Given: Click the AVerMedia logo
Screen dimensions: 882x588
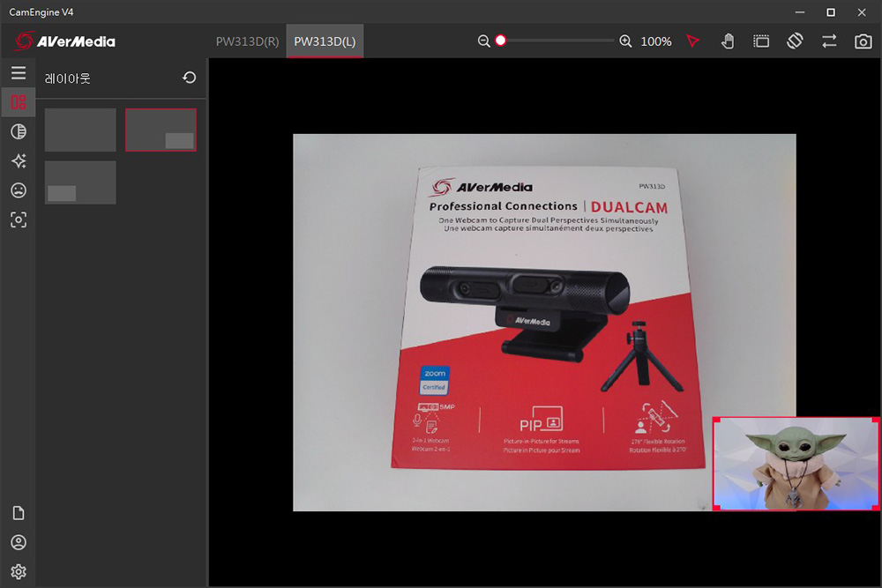Looking at the screenshot, I should tap(64, 41).
